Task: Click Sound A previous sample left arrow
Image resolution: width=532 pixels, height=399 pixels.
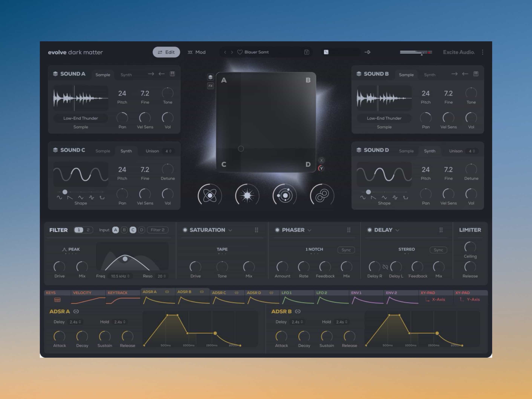Action: tap(161, 74)
